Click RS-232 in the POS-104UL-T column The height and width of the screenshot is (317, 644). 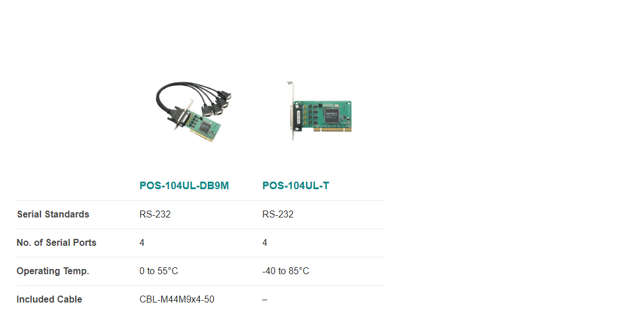click(278, 214)
